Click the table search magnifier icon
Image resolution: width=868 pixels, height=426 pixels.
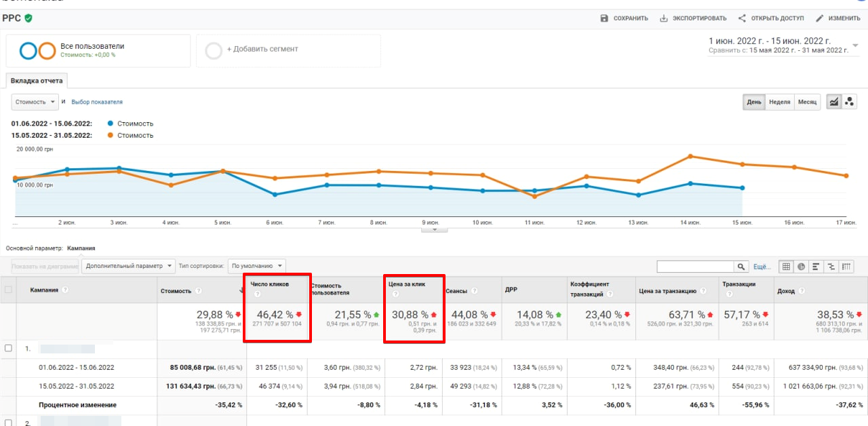(x=742, y=267)
